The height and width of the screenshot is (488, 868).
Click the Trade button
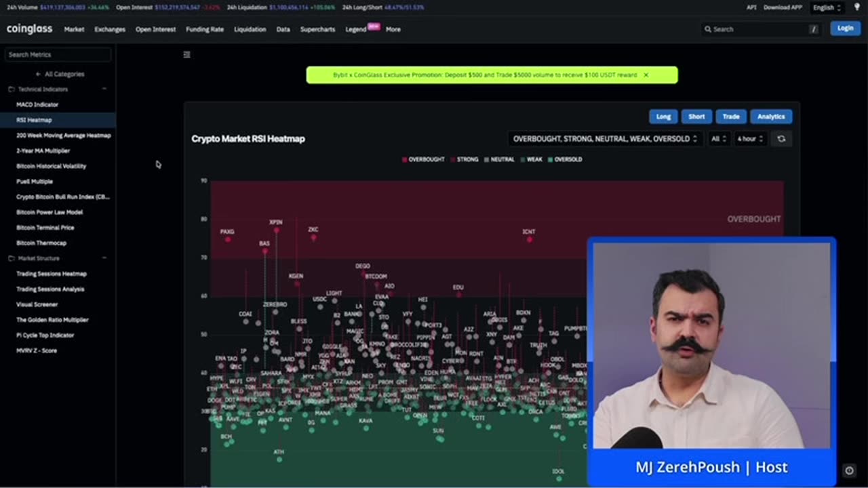pos(731,117)
